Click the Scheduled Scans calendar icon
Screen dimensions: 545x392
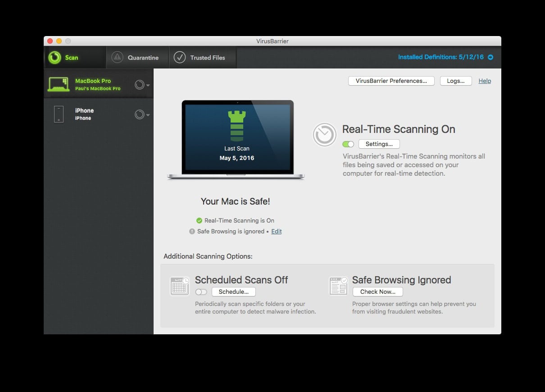click(x=179, y=286)
